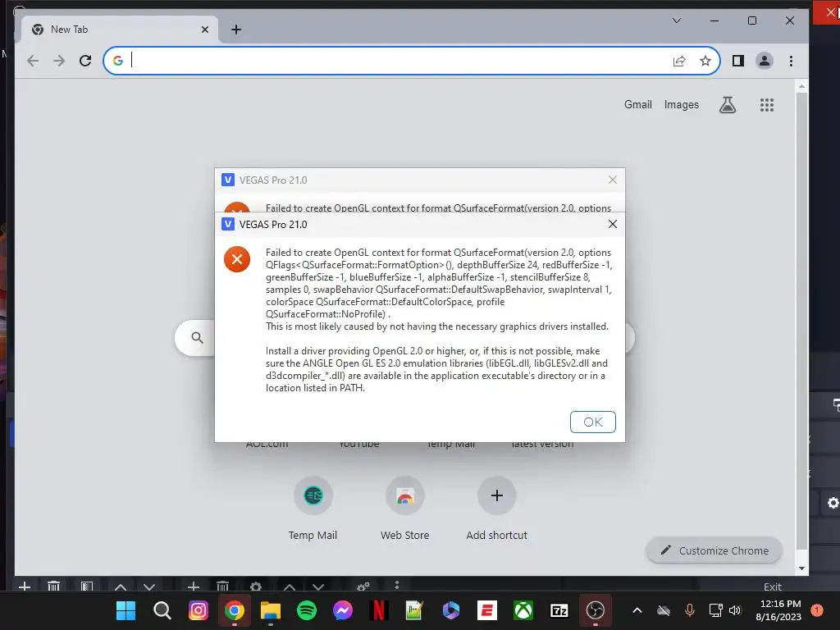
Task: Open Instagram from the taskbar
Action: [x=199, y=610]
